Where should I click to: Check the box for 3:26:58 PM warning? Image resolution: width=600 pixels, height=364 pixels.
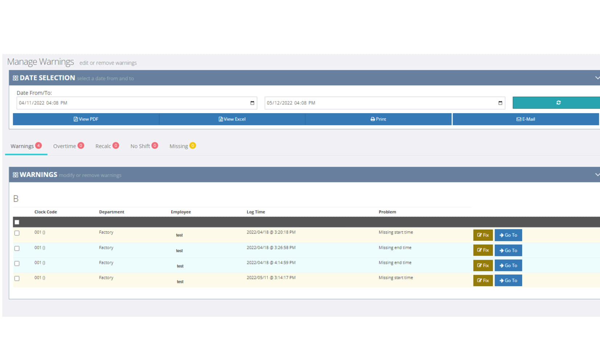tap(17, 248)
